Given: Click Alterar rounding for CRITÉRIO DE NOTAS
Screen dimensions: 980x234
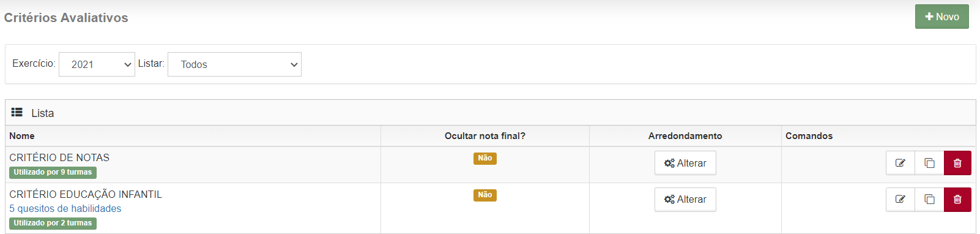Looking at the screenshot, I should 685,163.
